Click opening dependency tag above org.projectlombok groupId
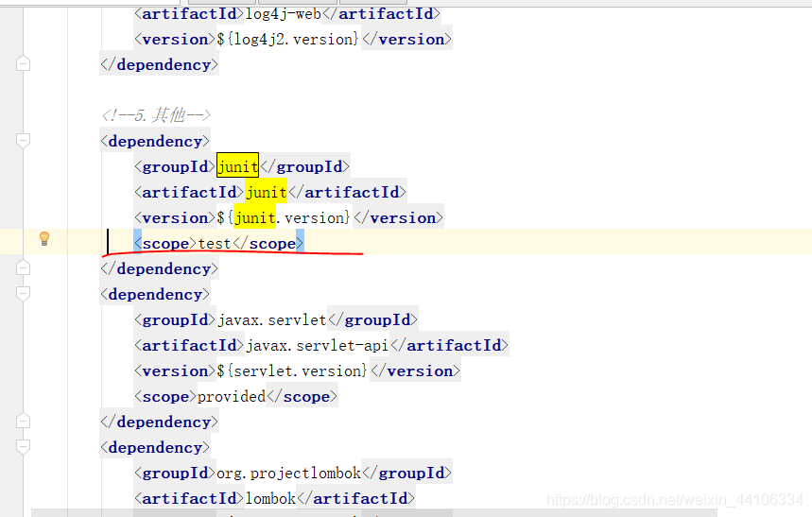This screenshot has width=812, height=517. tap(155, 447)
